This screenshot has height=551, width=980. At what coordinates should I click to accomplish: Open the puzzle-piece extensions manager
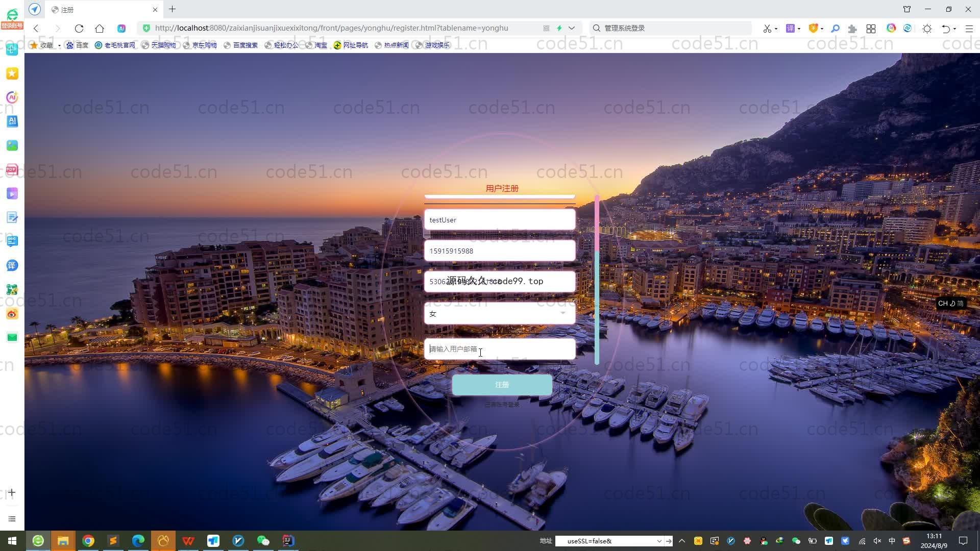pos(852,29)
